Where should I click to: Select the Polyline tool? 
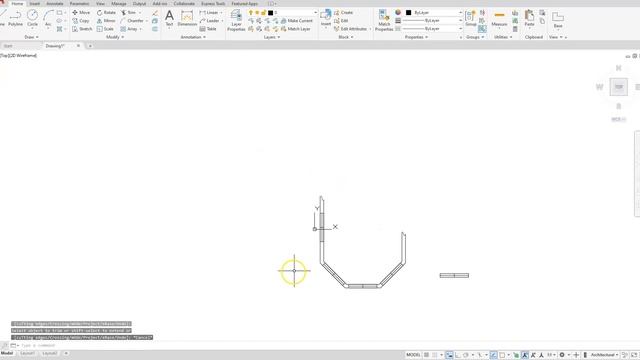[x=16, y=18]
